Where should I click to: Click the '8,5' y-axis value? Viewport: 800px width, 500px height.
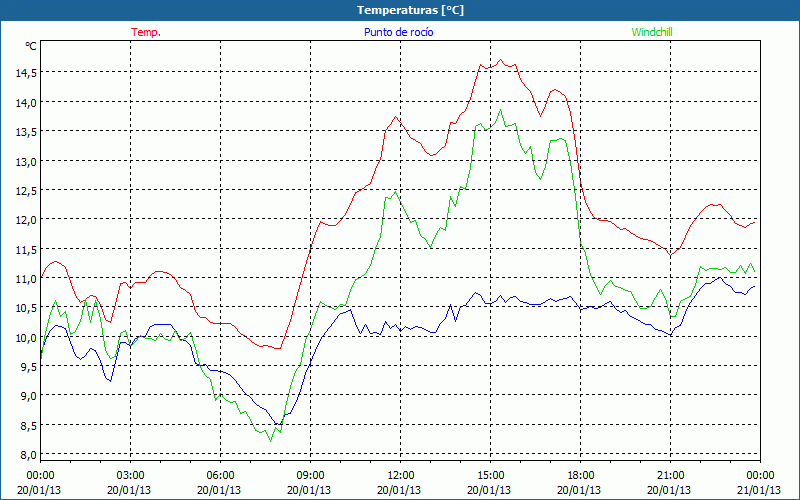click(29, 426)
